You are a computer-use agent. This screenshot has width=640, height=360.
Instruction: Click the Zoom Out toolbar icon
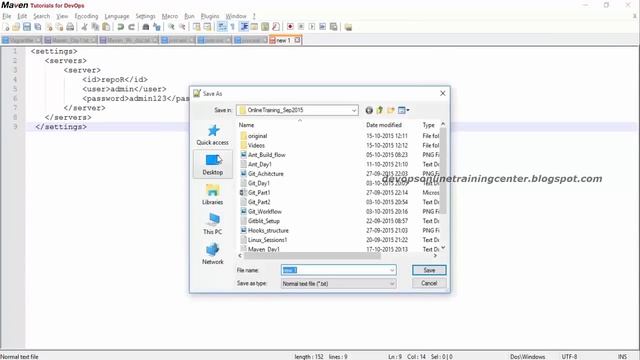point(182,27)
